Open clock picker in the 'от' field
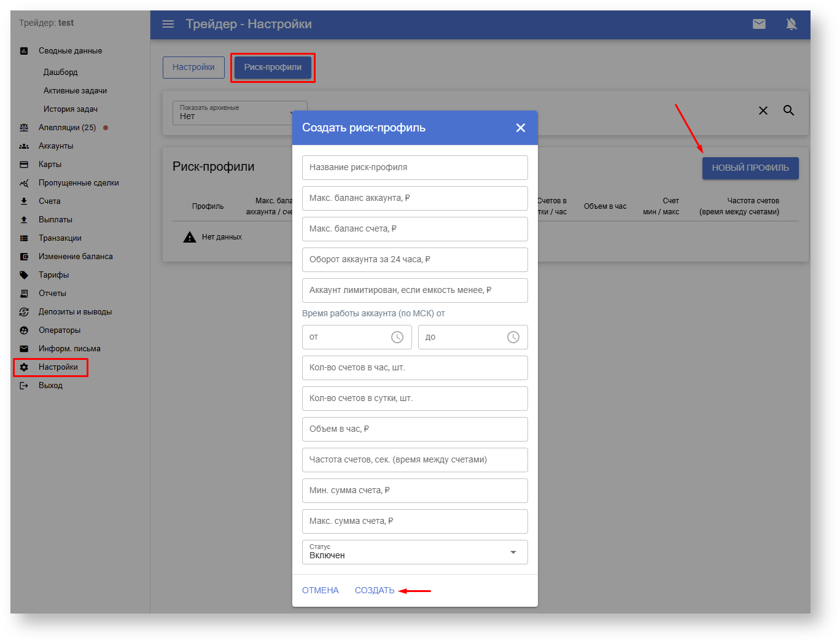The image size is (840, 643). pos(397,337)
